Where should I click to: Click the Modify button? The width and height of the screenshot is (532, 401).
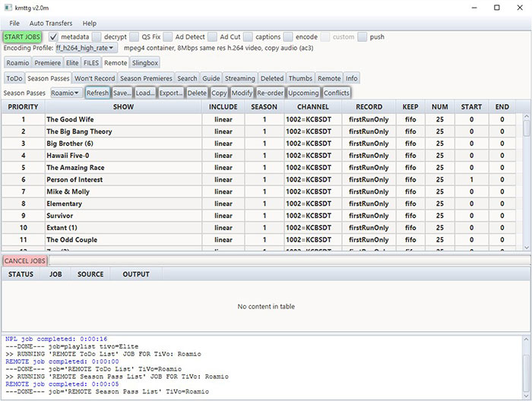(x=242, y=93)
